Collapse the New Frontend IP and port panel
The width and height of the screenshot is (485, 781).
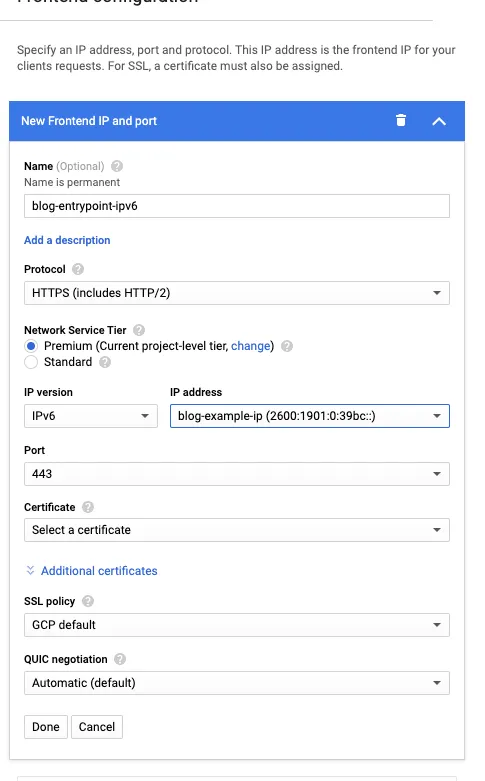[439, 121]
